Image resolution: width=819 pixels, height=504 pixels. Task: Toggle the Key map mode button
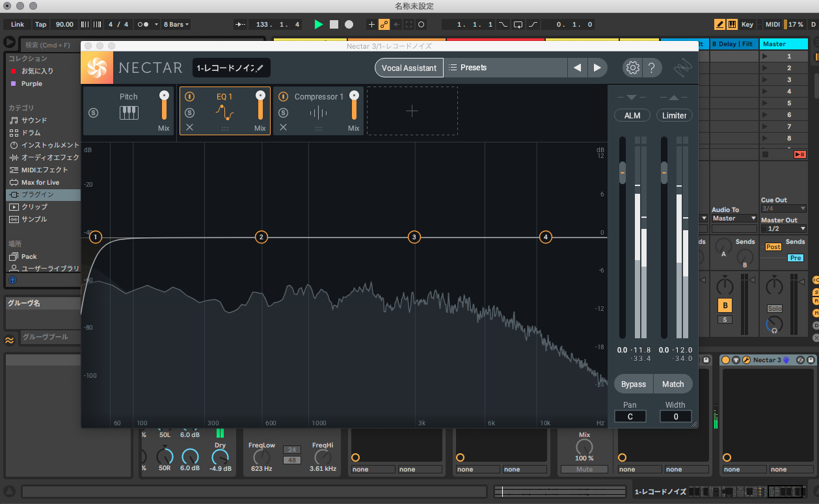point(747,24)
